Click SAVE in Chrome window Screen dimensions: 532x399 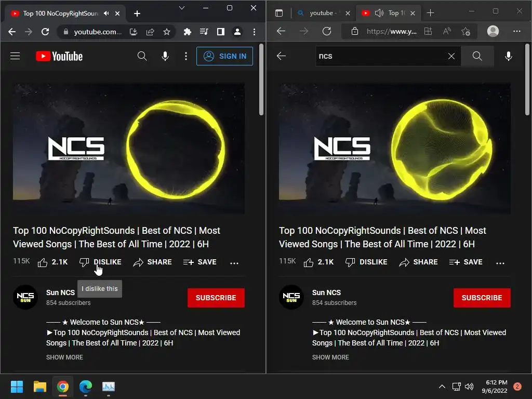coord(200,262)
